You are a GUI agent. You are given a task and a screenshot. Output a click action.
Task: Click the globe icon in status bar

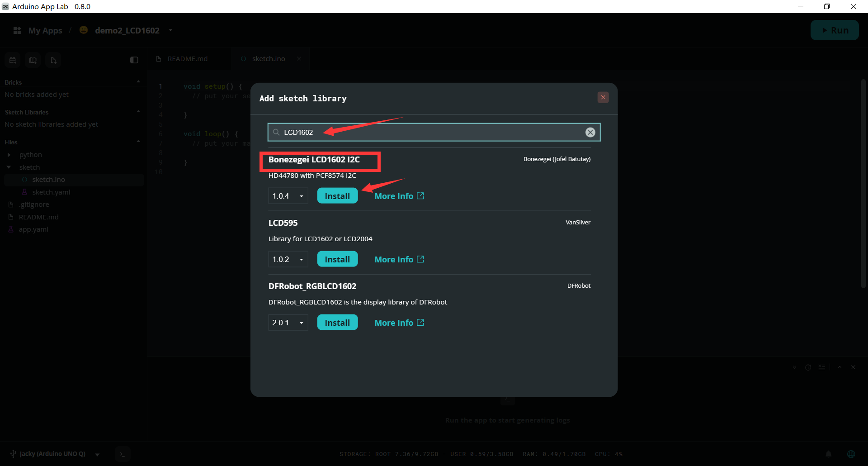coord(851,454)
